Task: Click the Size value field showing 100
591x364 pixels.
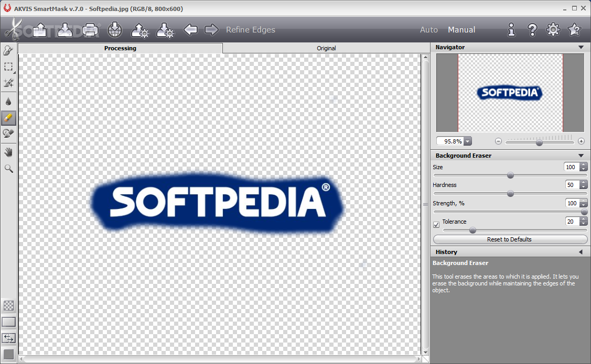Action: pos(572,167)
